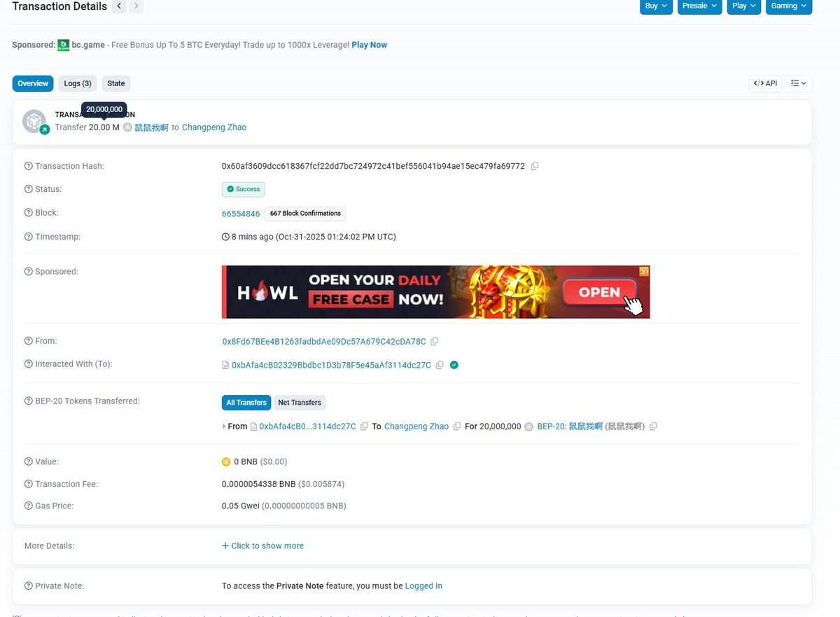Click the HOWL OPEN banner button
The width and height of the screenshot is (840, 617).
[599, 292]
